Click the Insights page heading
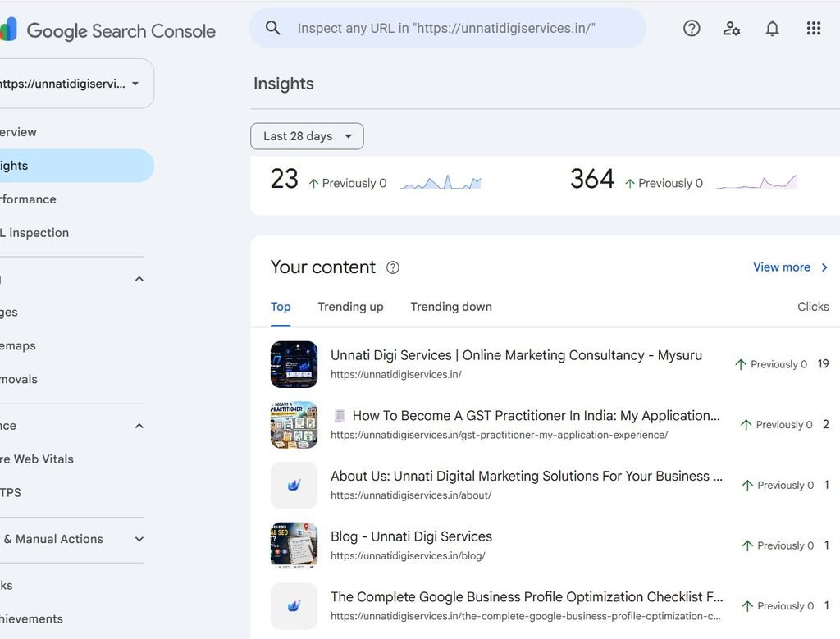 283,84
